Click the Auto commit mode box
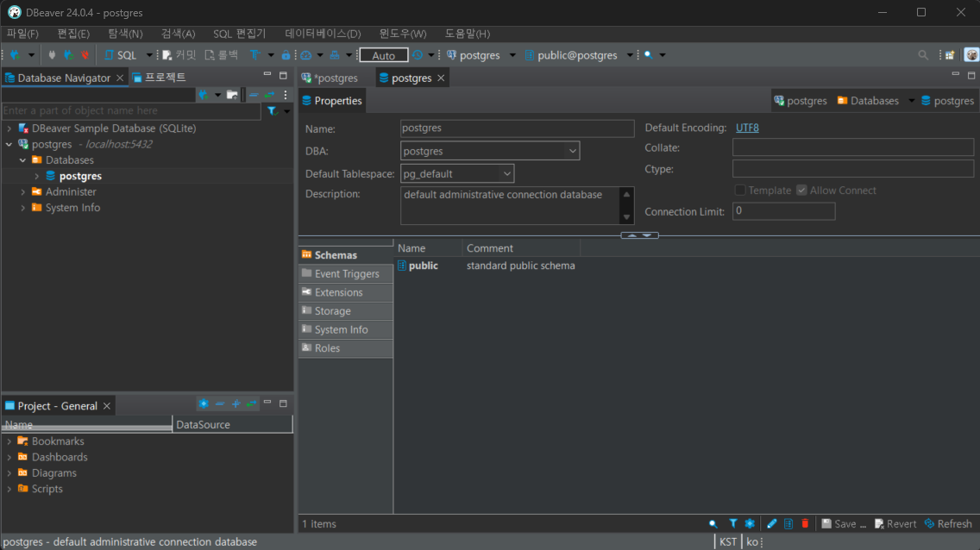Screen dimensions: 980x550 384,55
